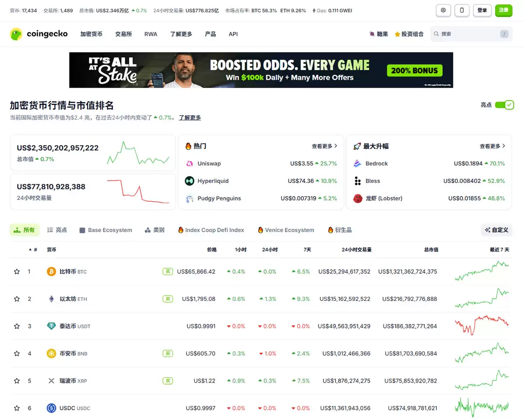The image size is (524, 420).
Task: Expand 查看更多 in the 热门 card
Action: point(324,146)
